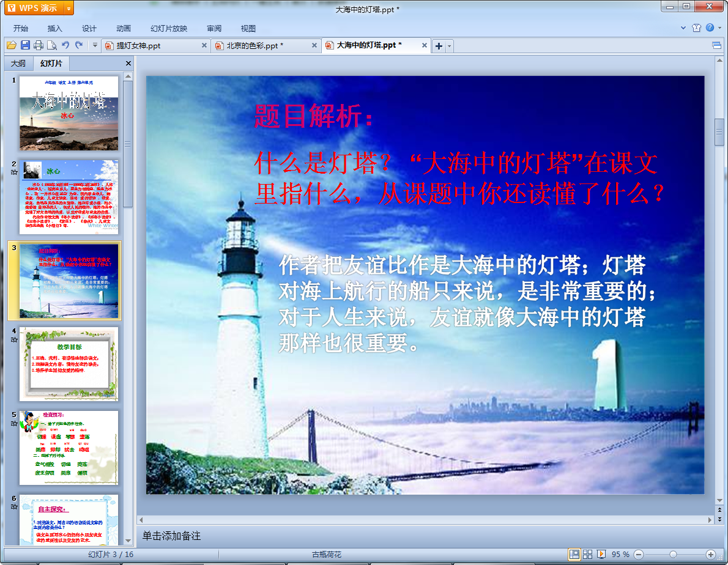Click the 95 % zoom level

coord(620,555)
